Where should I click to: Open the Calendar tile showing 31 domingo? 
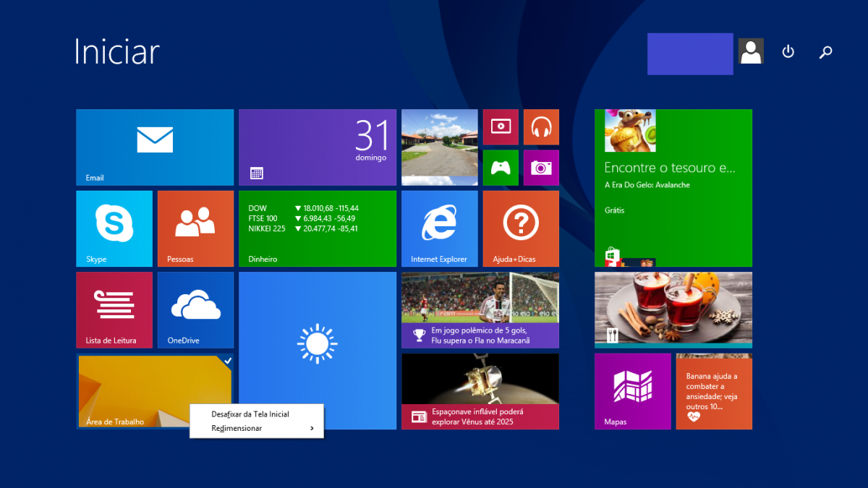pyautogui.click(x=318, y=147)
